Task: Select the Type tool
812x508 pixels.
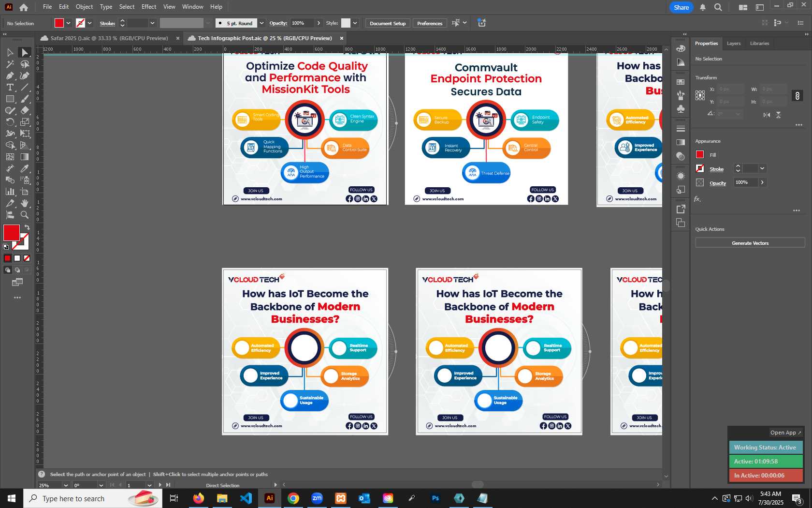Action: 10,87
